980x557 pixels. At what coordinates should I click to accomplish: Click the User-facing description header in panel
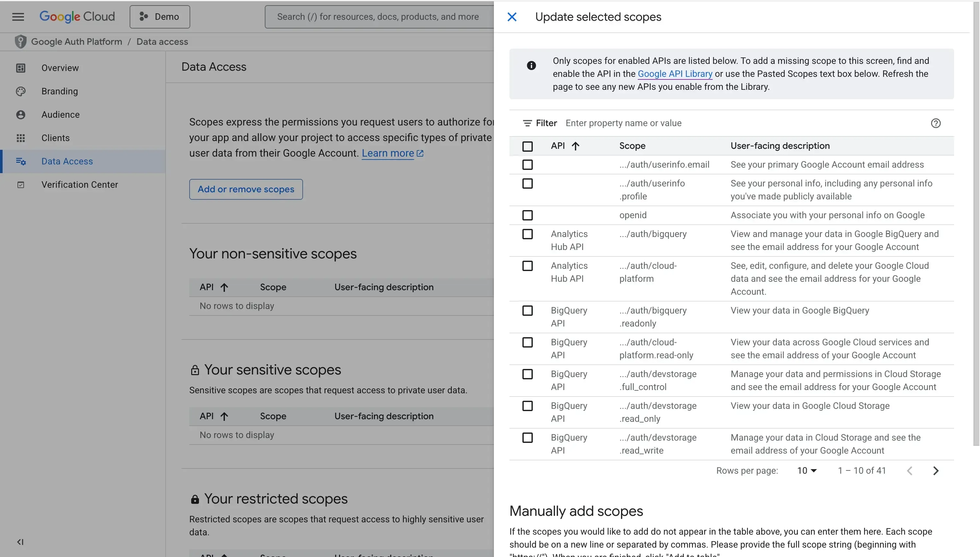[780, 146]
